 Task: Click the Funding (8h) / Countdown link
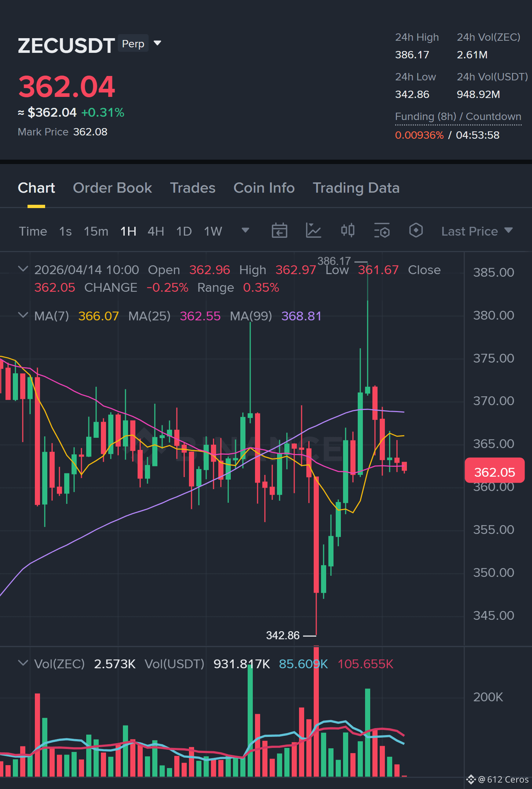point(458,117)
